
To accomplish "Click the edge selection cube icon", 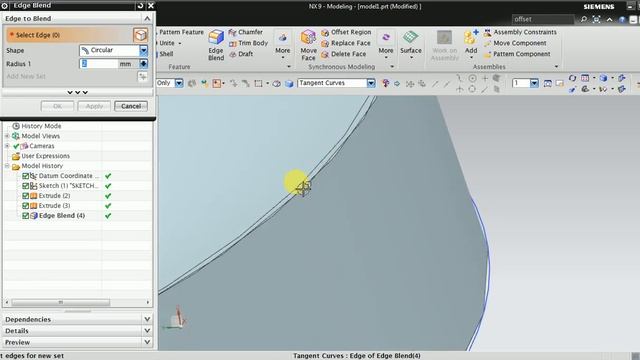I will (140, 35).
